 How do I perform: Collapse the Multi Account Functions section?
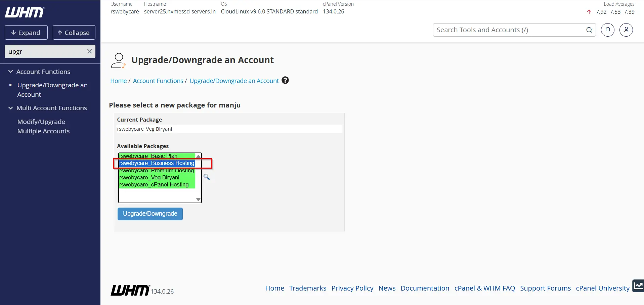coord(47,108)
